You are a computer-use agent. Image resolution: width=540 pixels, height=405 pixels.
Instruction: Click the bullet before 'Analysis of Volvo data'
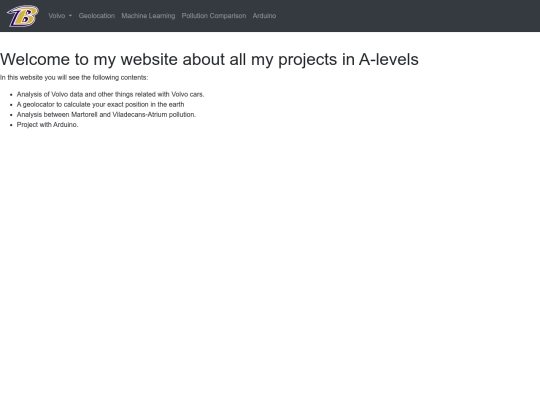click(x=11, y=95)
